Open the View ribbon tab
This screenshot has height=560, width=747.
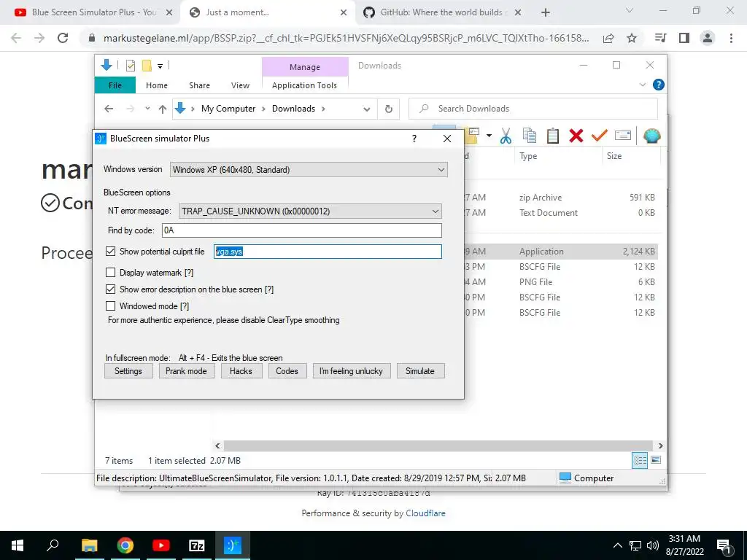[x=240, y=85]
